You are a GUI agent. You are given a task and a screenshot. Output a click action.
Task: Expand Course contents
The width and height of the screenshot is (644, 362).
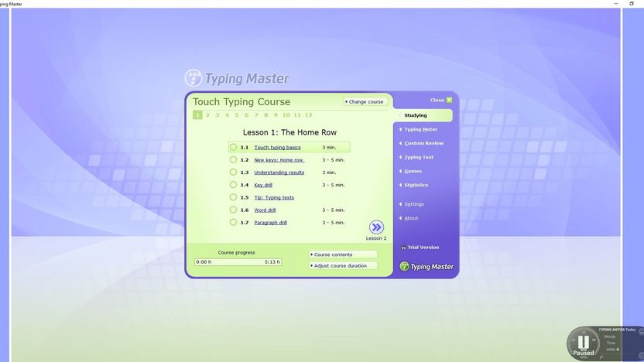pyautogui.click(x=343, y=254)
